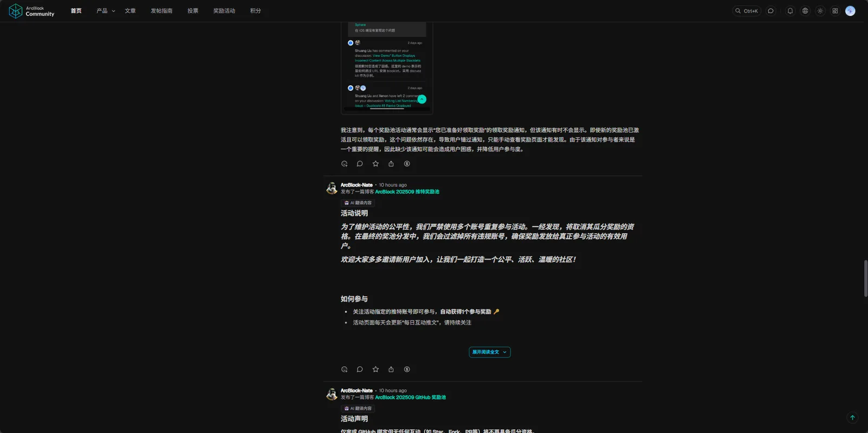868x433 pixels.
Task: Click the ArcBlock Community logo
Action: [x=31, y=11]
